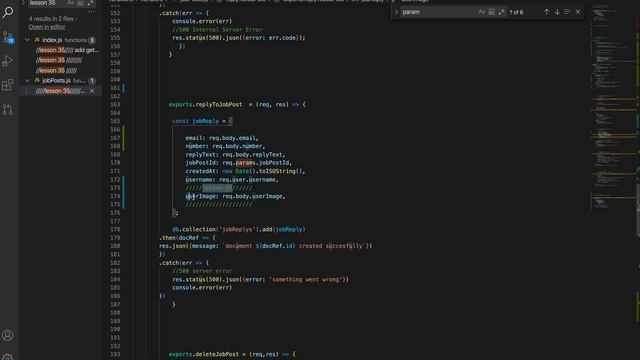Toggle Find in Selection in find widget
Viewport: 640px width, 360px height.
click(x=567, y=12)
